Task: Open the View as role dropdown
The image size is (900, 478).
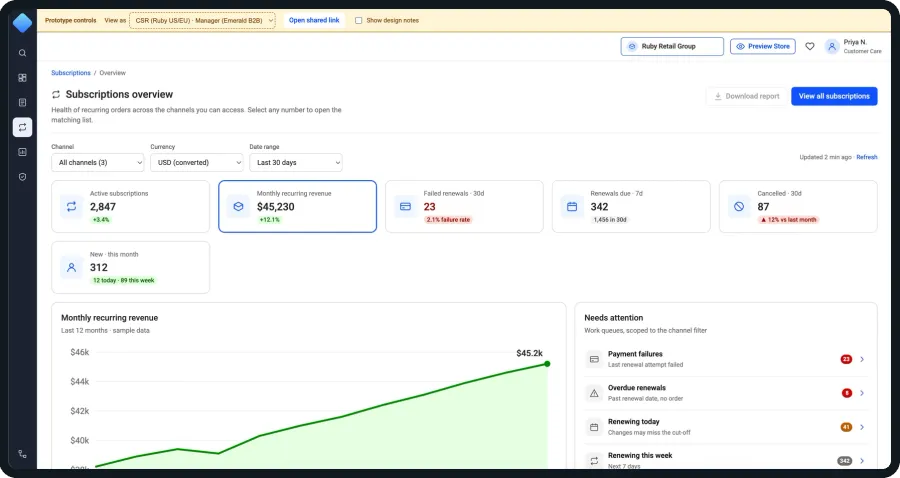Action: coord(202,20)
